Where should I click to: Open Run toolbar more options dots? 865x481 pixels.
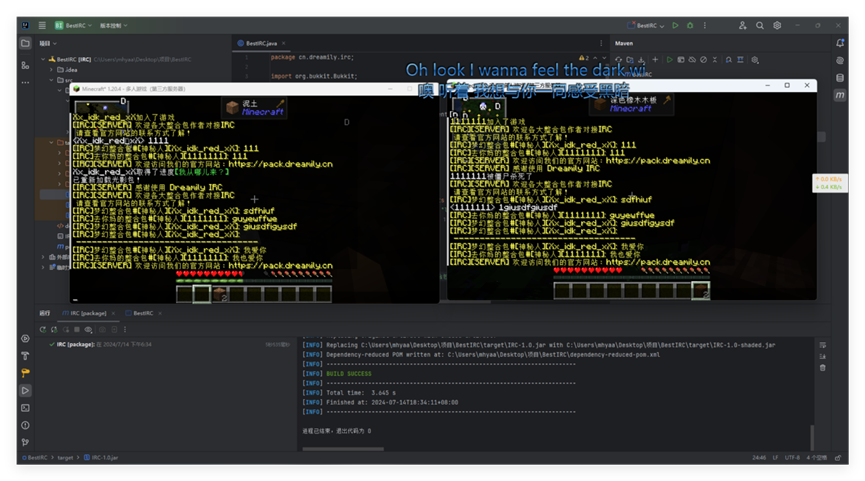(125, 329)
